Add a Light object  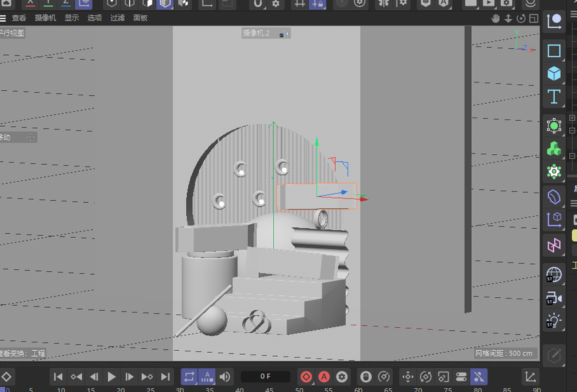tap(554, 321)
